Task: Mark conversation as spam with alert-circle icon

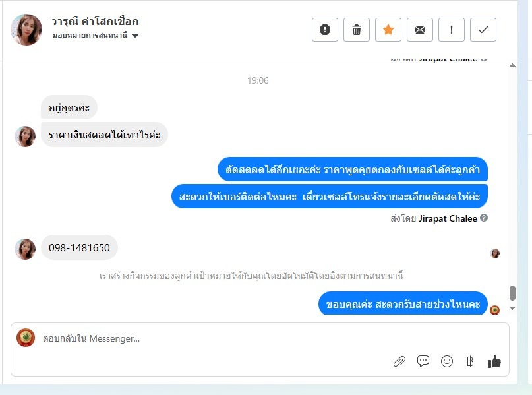Action: pyautogui.click(x=325, y=30)
